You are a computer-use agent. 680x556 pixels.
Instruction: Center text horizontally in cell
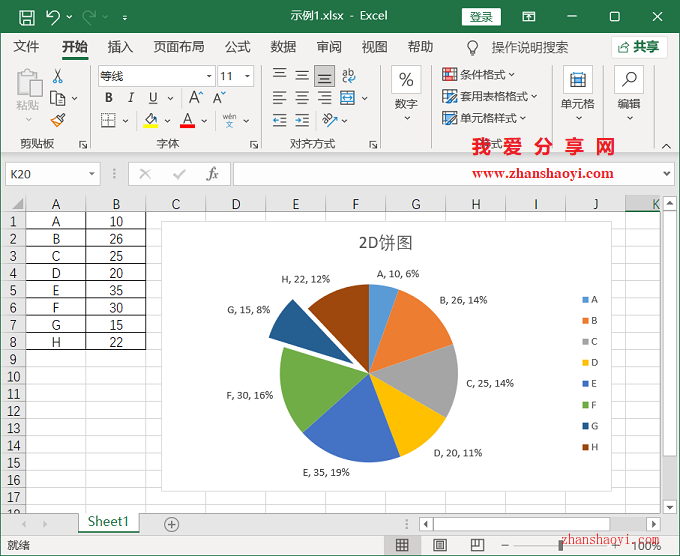pyautogui.click(x=302, y=98)
